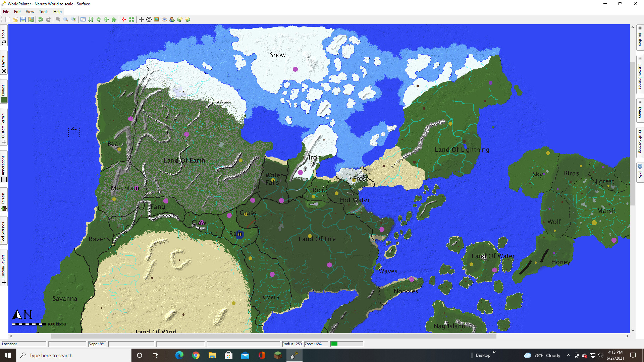Rotate the world with the green rotate icon
This screenshot has width=644, height=362.
pyautogui.click(x=98, y=19)
